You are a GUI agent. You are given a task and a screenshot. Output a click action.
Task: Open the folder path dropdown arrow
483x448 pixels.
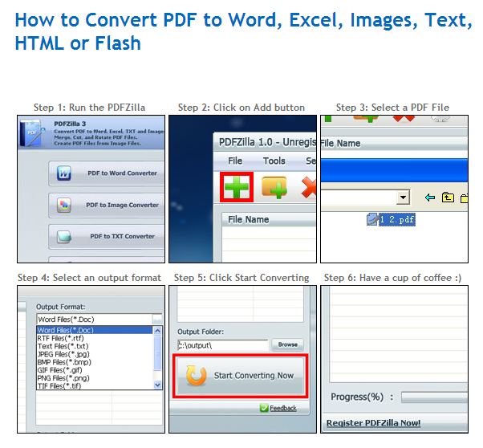(403, 198)
